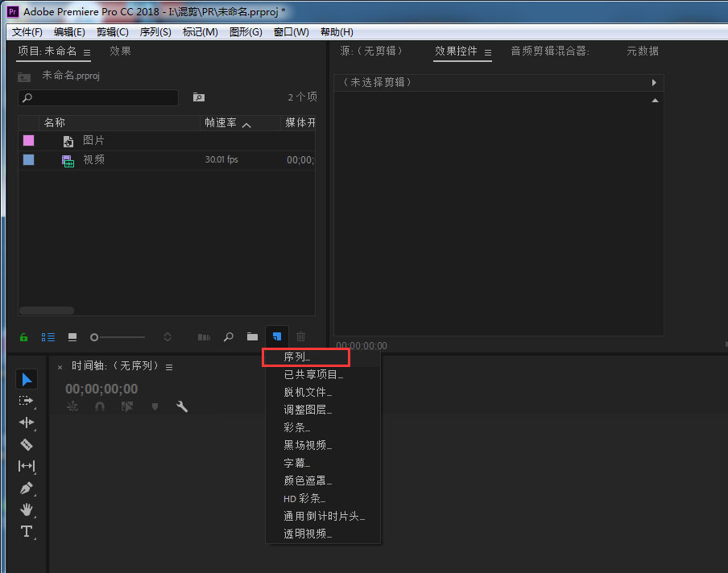
Task: Click the New Item icon in Project panel
Action: pos(277,336)
